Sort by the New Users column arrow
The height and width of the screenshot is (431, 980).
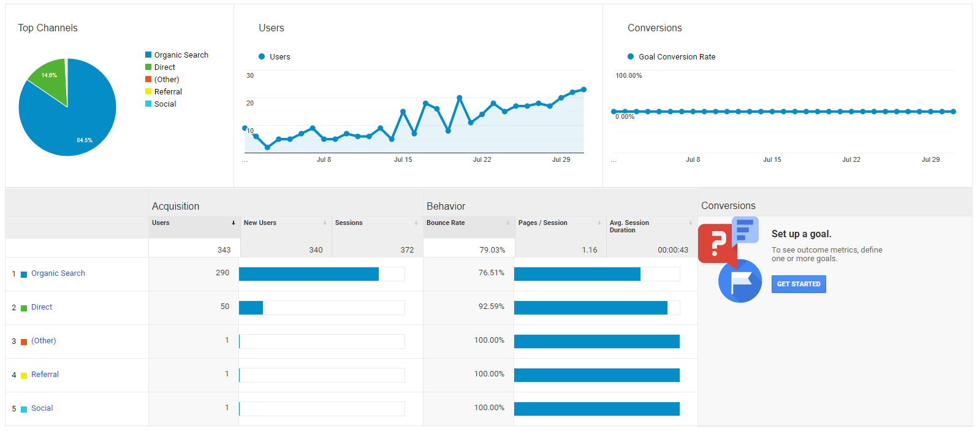(x=325, y=223)
